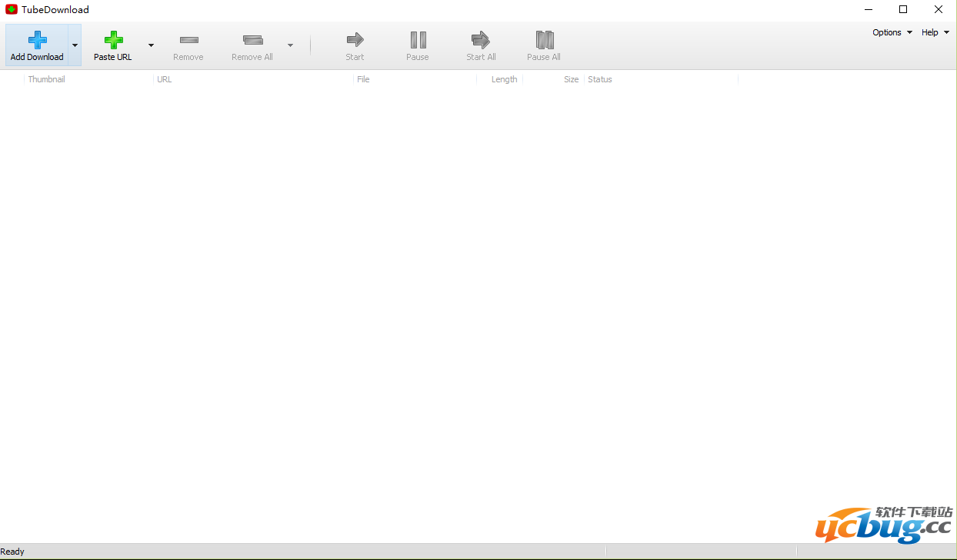Expand the Paste URL dropdown arrow

pyautogui.click(x=151, y=45)
